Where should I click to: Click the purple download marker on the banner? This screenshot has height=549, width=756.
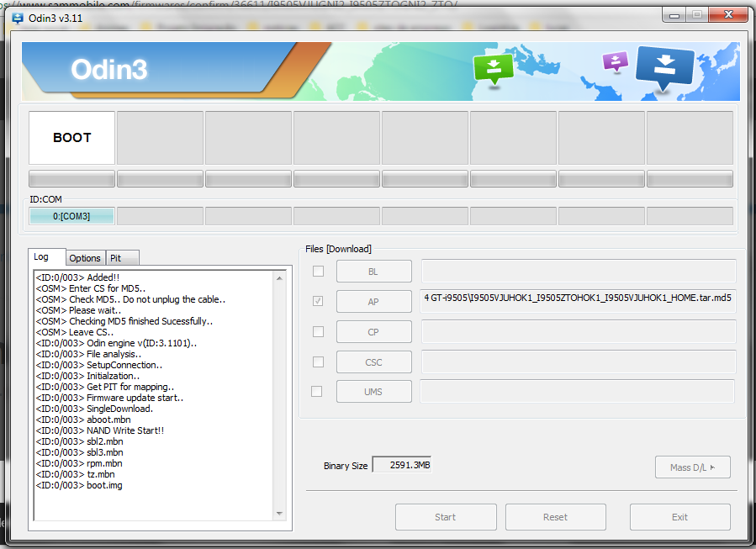tap(616, 61)
